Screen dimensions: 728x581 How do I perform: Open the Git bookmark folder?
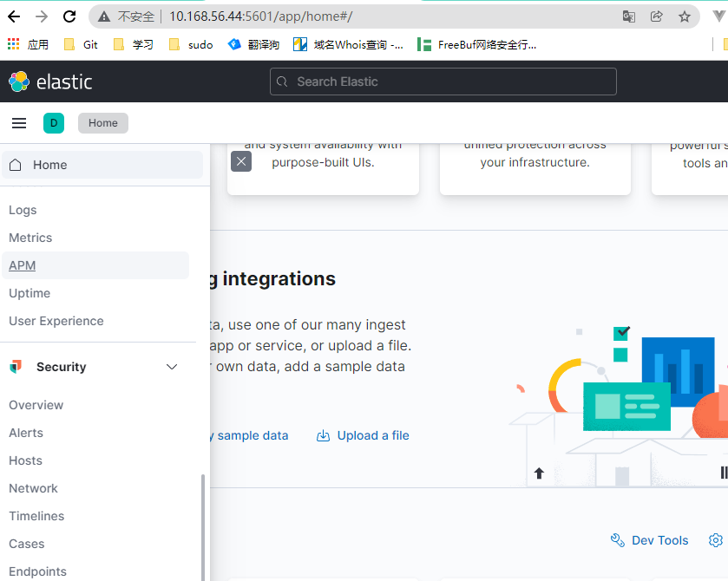81,44
